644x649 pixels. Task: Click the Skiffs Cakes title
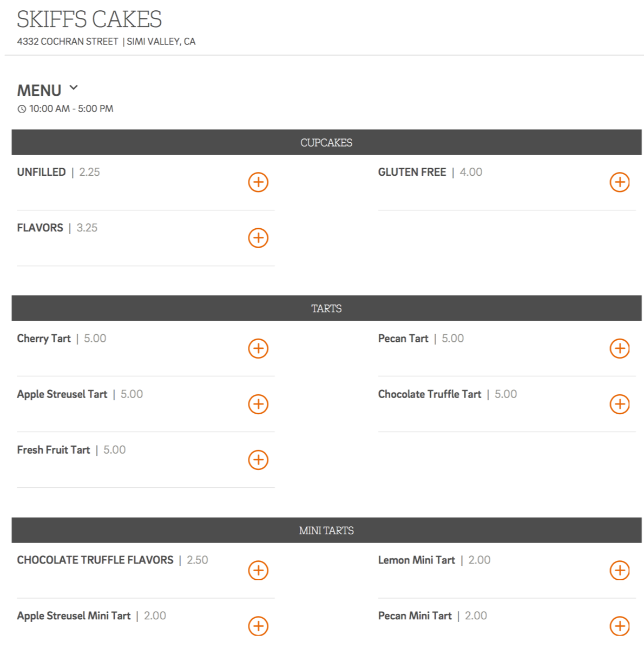coord(89,19)
